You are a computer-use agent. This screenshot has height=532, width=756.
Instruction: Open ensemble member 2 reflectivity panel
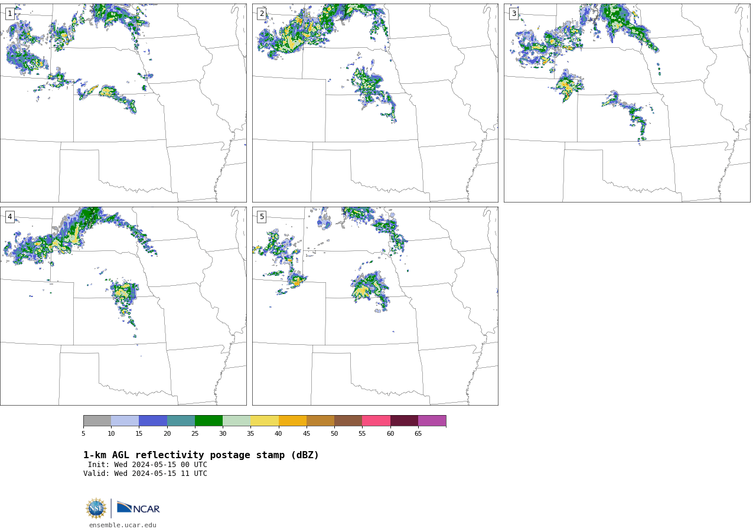pos(375,103)
